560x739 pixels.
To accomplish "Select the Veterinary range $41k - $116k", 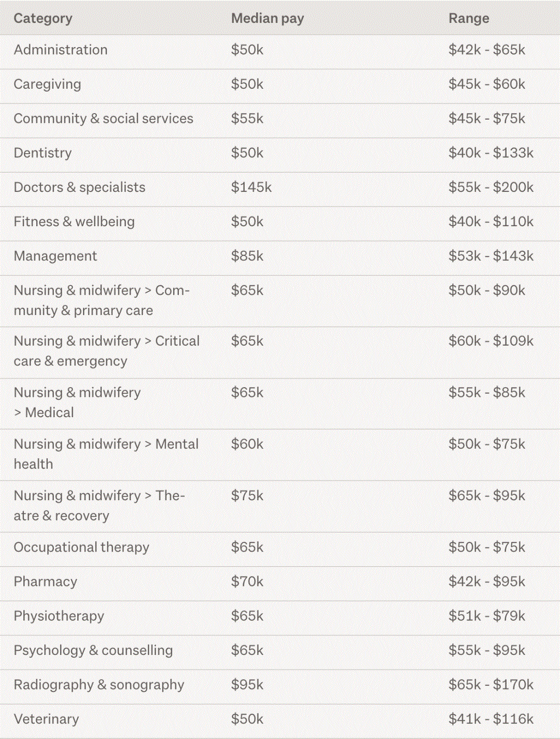I will coord(491,719).
